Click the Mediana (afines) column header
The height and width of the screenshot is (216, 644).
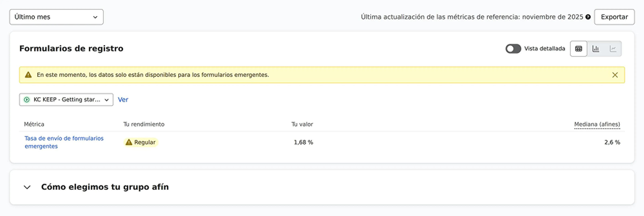coord(597,124)
